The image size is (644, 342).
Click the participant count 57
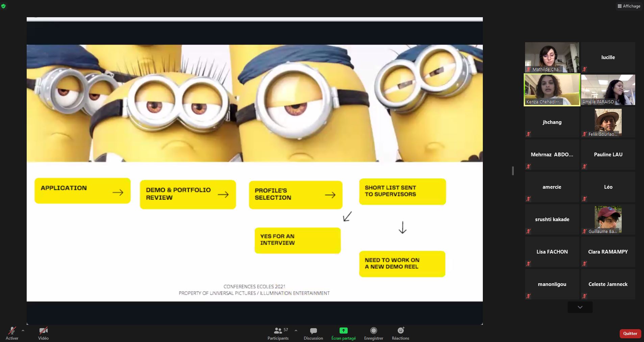coord(286,330)
